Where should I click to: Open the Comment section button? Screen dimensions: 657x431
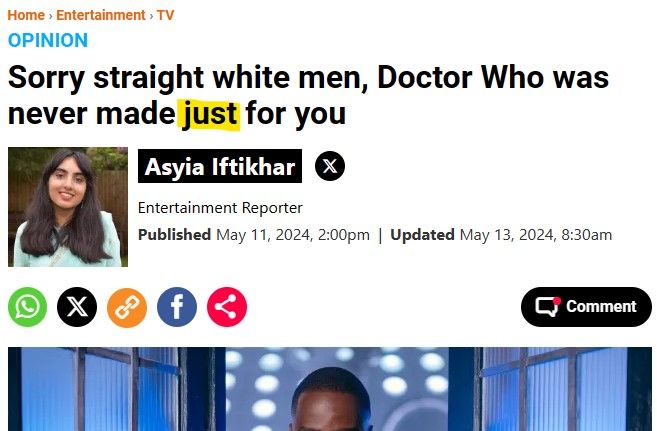coord(586,307)
